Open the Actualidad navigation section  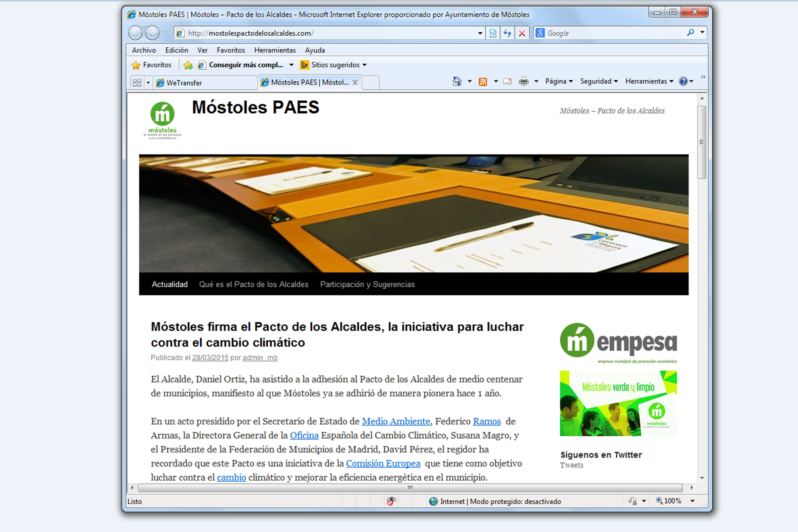pos(170,284)
